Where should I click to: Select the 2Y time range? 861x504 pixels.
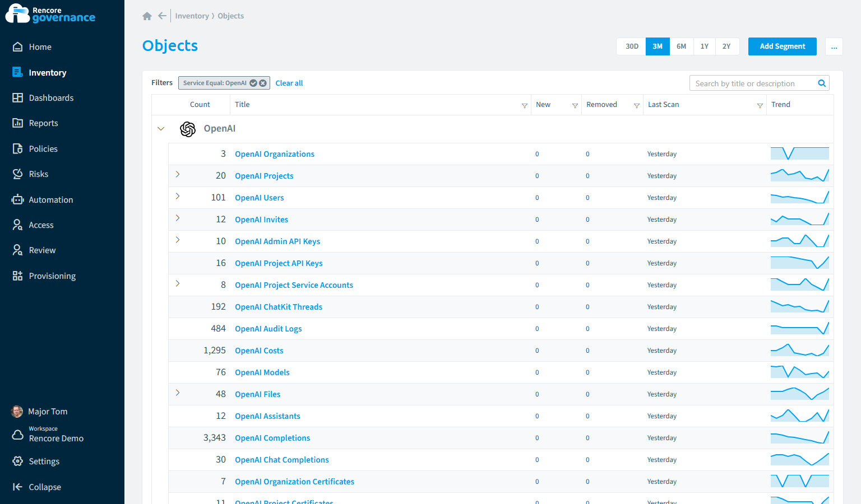coord(726,46)
